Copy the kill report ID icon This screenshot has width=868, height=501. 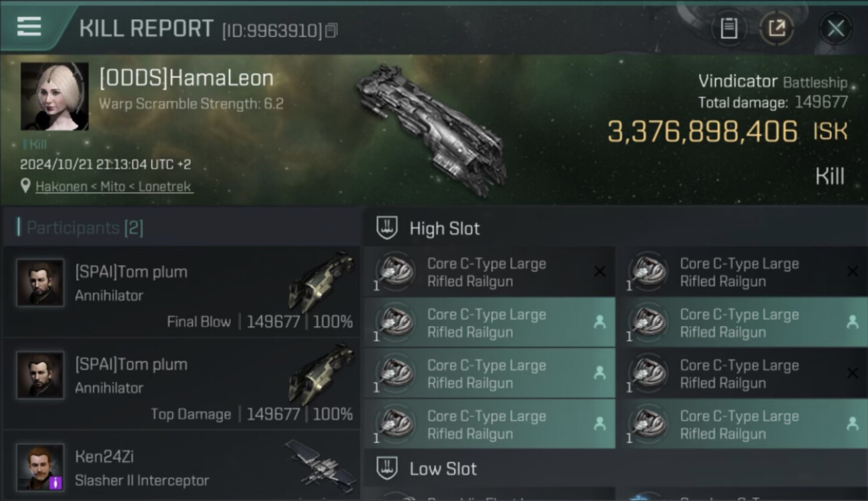332,30
